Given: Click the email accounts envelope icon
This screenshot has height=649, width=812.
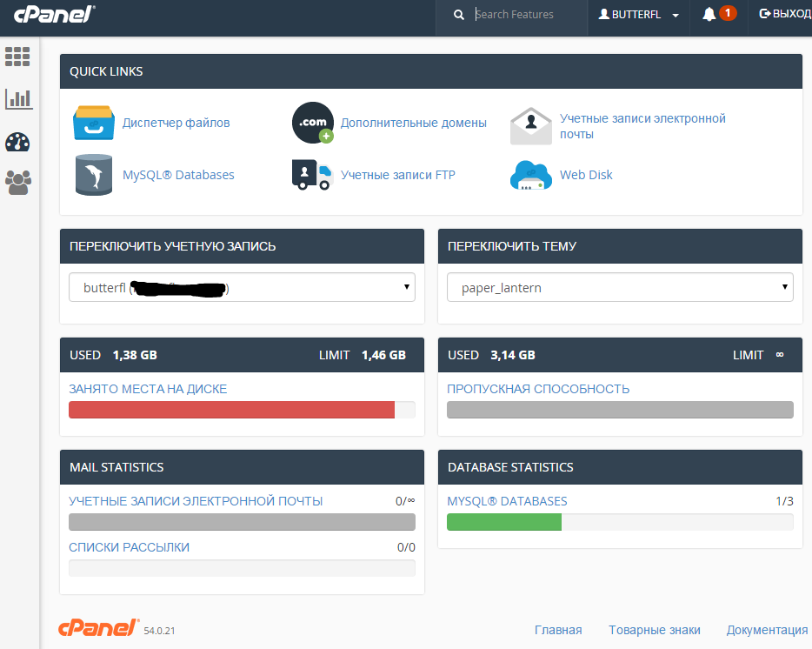Looking at the screenshot, I should coord(530,126).
